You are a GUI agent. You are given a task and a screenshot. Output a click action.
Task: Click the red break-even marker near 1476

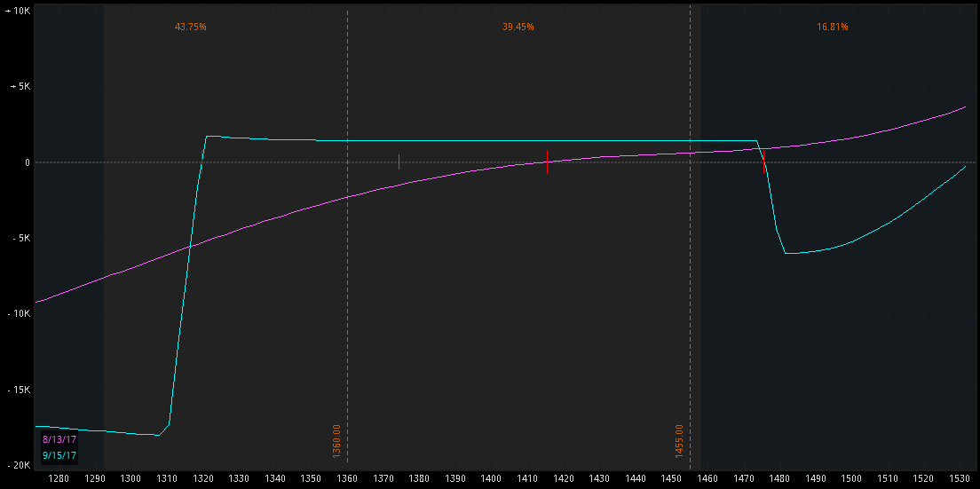[763, 162]
